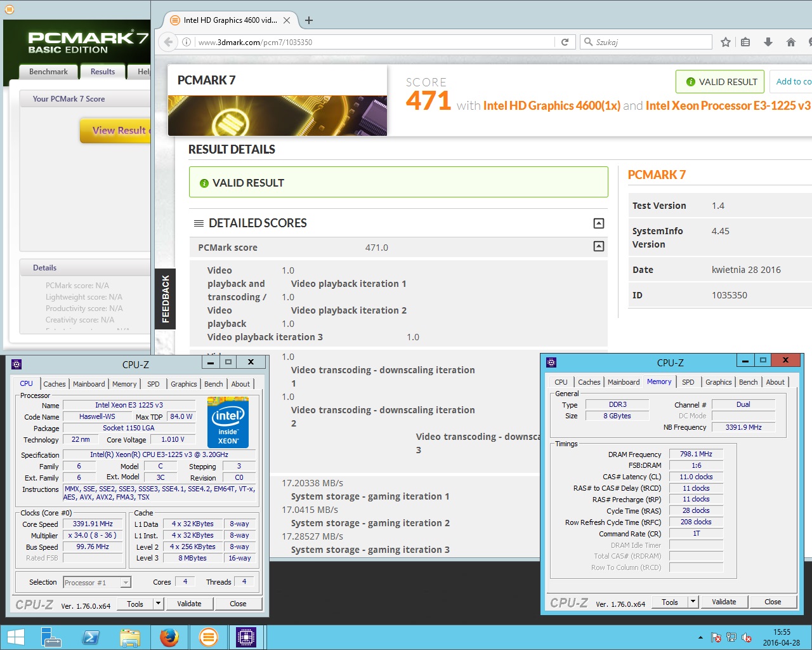The image size is (812, 650).
Task: Open network status tray icon
Action: click(731, 637)
